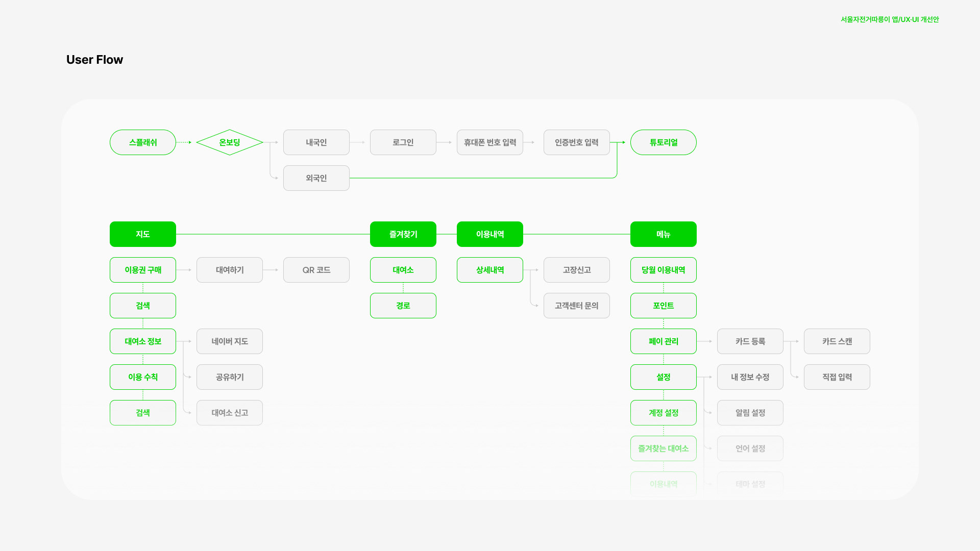The image size is (980, 551).
Task: Select the 네이버 지도 box
Action: 230,341
